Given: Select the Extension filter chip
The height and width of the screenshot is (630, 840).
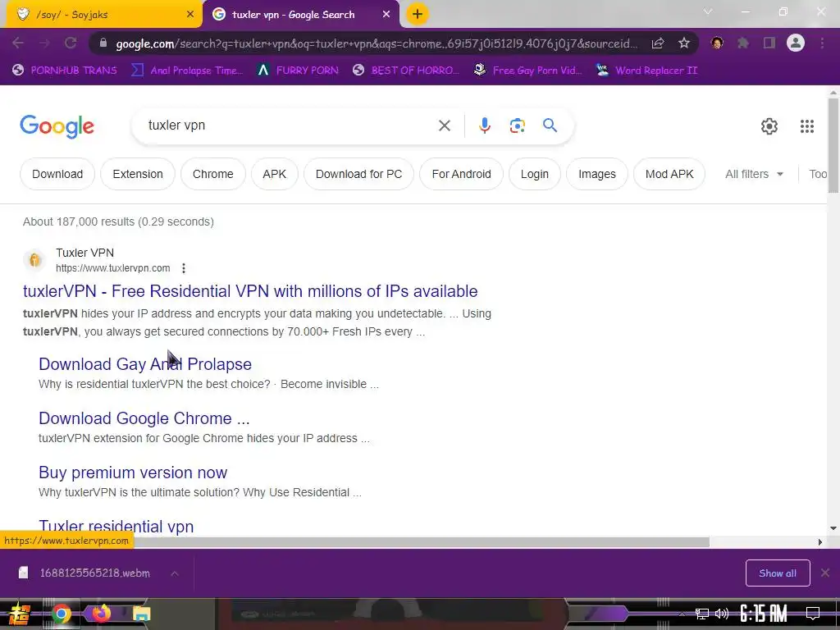Looking at the screenshot, I should click(138, 174).
